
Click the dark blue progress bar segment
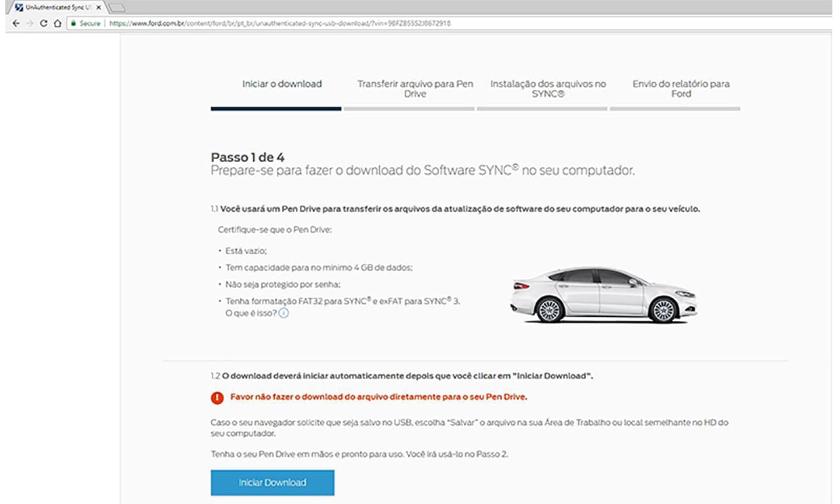(x=276, y=108)
